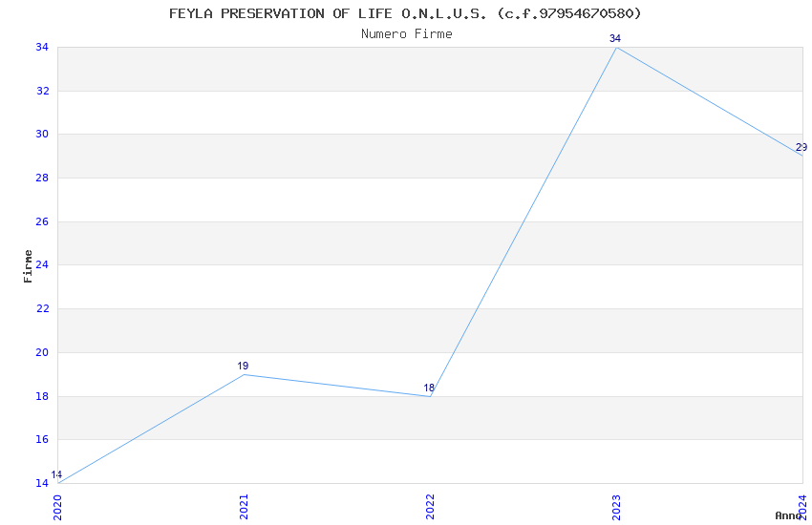Click the 2024 x-axis tick label
The height and width of the screenshot is (525, 812).
coord(802,507)
